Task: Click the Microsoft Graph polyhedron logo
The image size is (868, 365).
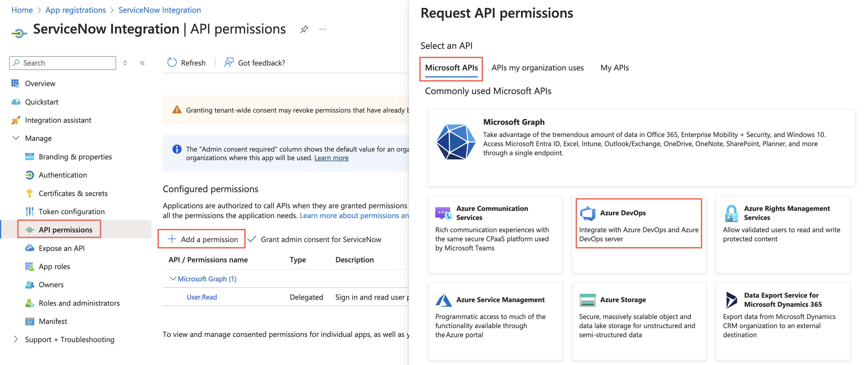Action: (x=456, y=142)
